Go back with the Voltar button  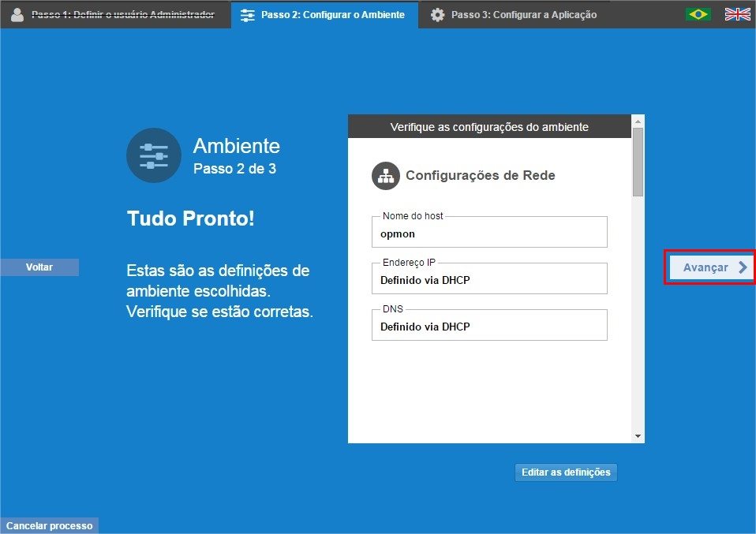pyautogui.click(x=39, y=267)
